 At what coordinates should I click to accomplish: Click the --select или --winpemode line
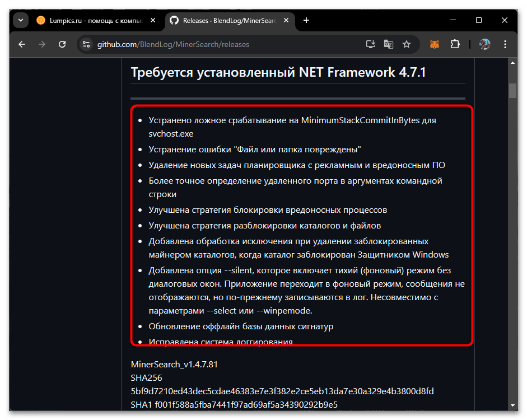(231, 311)
